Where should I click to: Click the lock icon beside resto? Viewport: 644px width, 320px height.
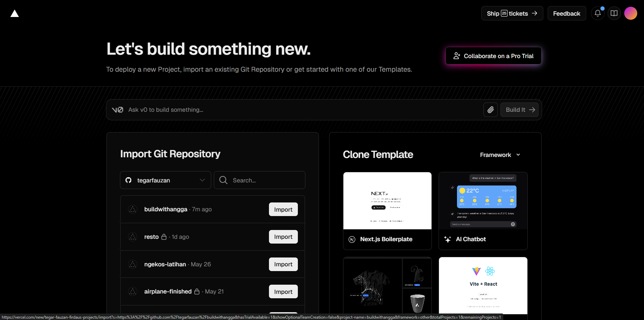tap(164, 237)
